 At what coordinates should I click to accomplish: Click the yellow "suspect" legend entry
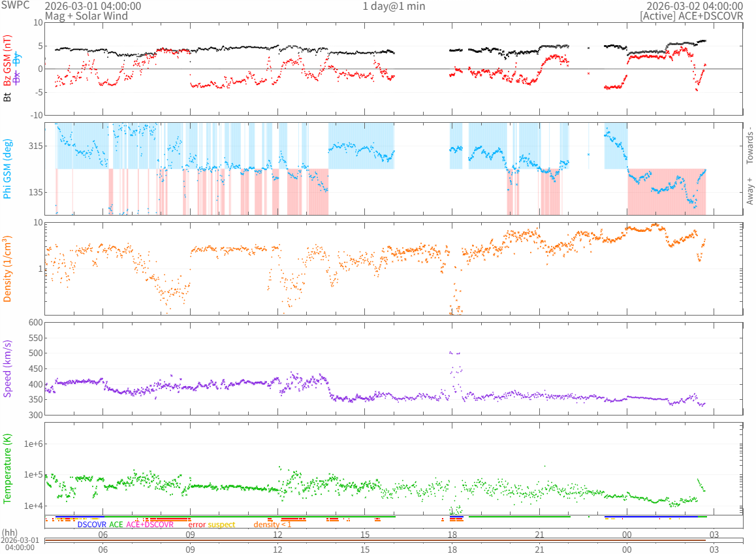(221, 524)
